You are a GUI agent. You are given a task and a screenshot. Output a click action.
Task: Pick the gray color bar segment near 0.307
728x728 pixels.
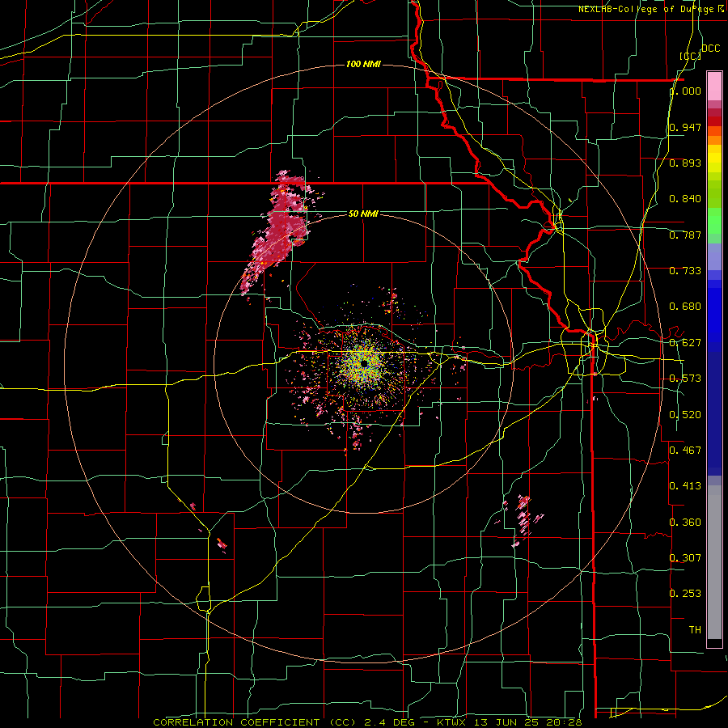[714, 562]
